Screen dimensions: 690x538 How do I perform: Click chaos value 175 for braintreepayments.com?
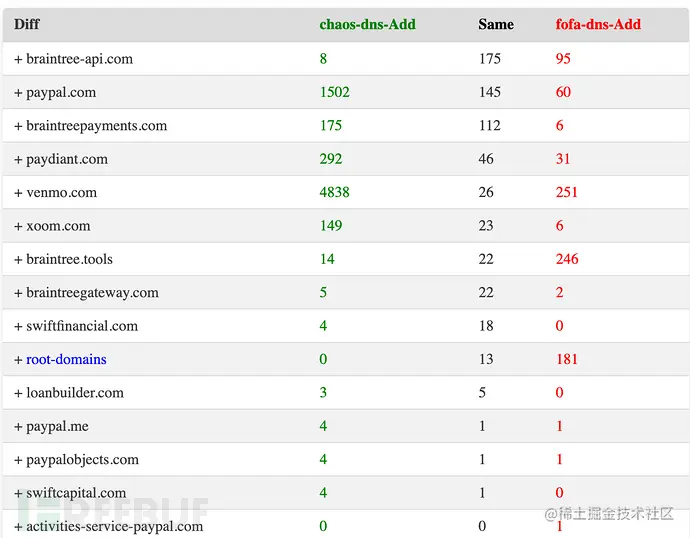coord(331,126)
